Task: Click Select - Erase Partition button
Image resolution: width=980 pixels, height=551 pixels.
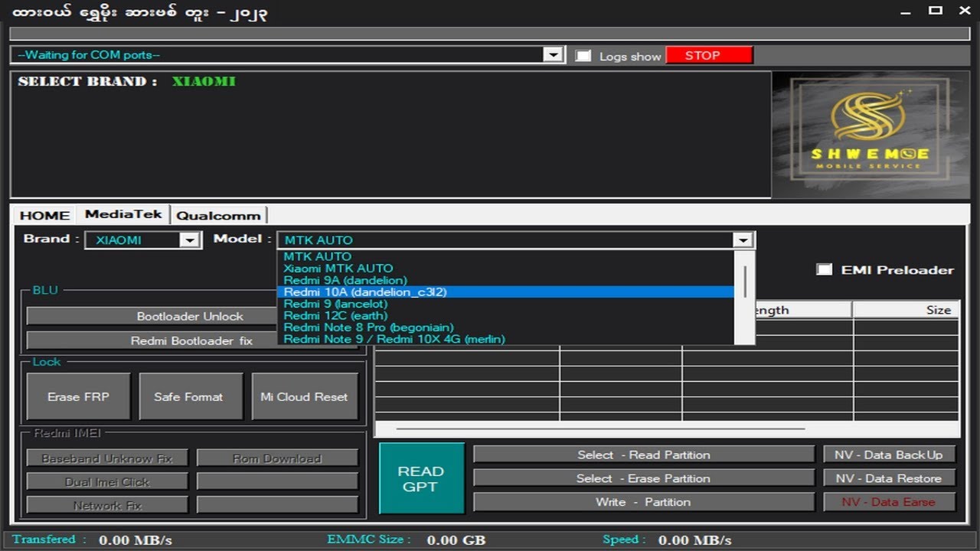Action: click(643, 478)
